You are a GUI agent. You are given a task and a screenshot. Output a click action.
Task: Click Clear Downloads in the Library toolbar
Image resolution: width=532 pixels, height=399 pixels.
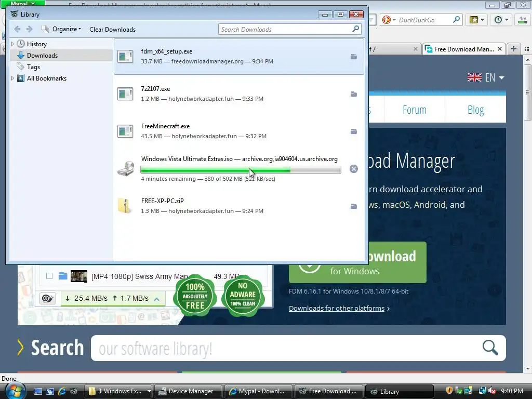(112, 30)
